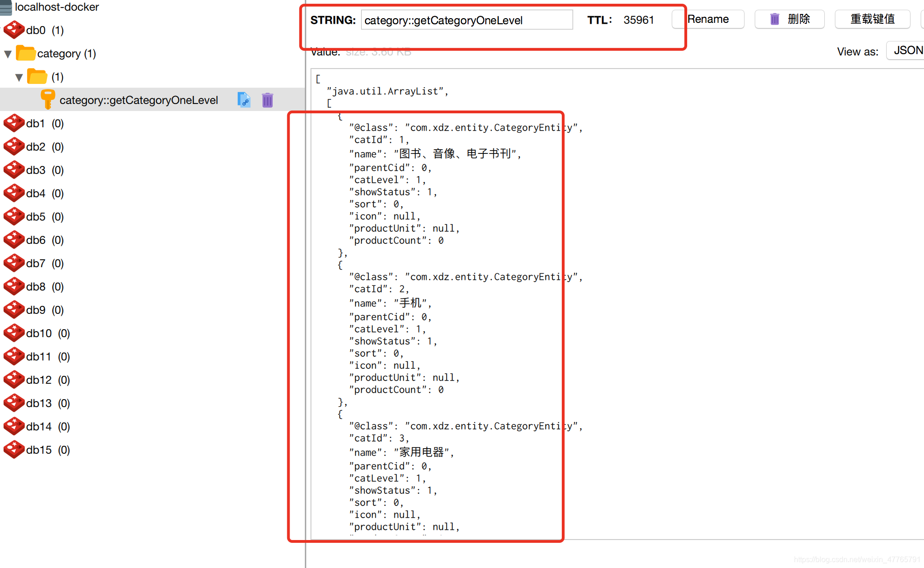The image size is (924, 568).
Task: Collapse the category folder tree node
Action: [8, 54]
